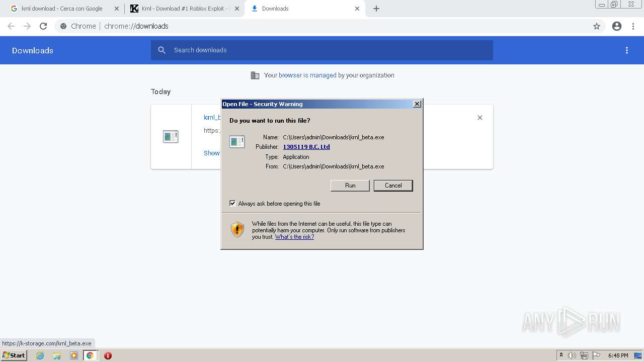This screenshot has height=362, width=644.
Task: Click Cancel in Security Warning dialog
Action: tap(393, 186)
